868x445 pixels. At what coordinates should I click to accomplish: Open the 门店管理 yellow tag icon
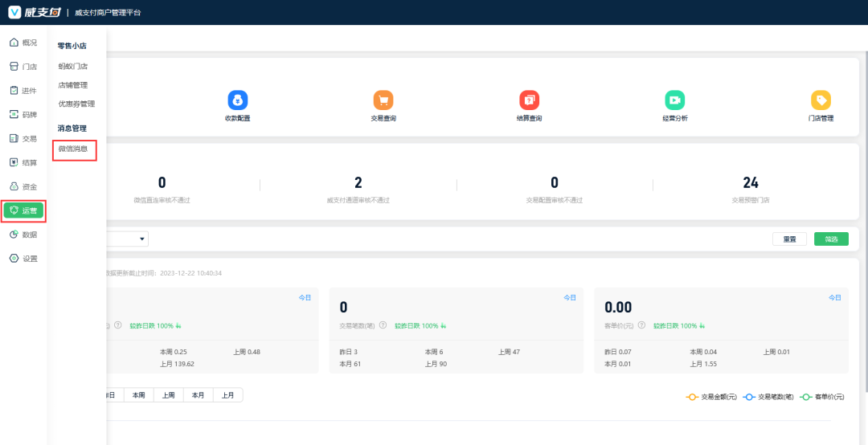821,100
